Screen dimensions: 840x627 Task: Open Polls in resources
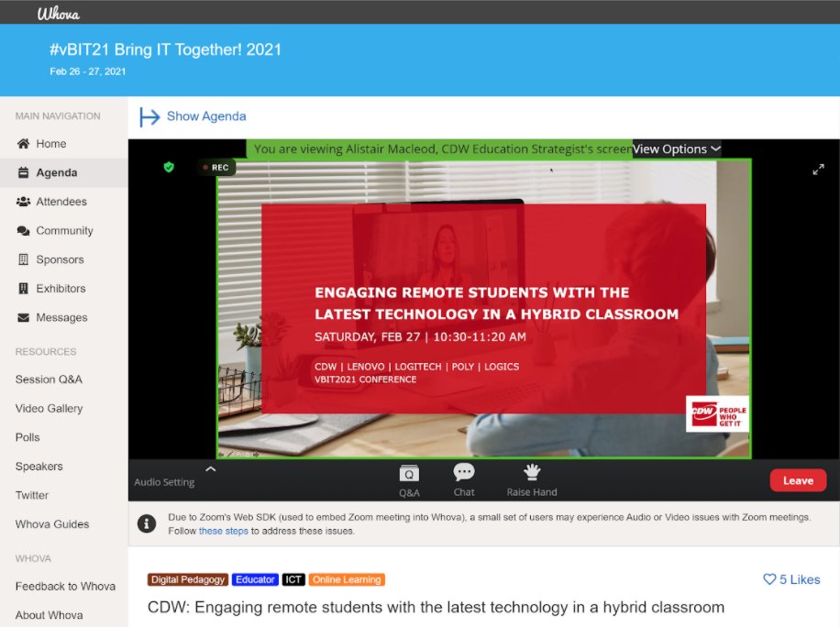(x=28, y=437)
